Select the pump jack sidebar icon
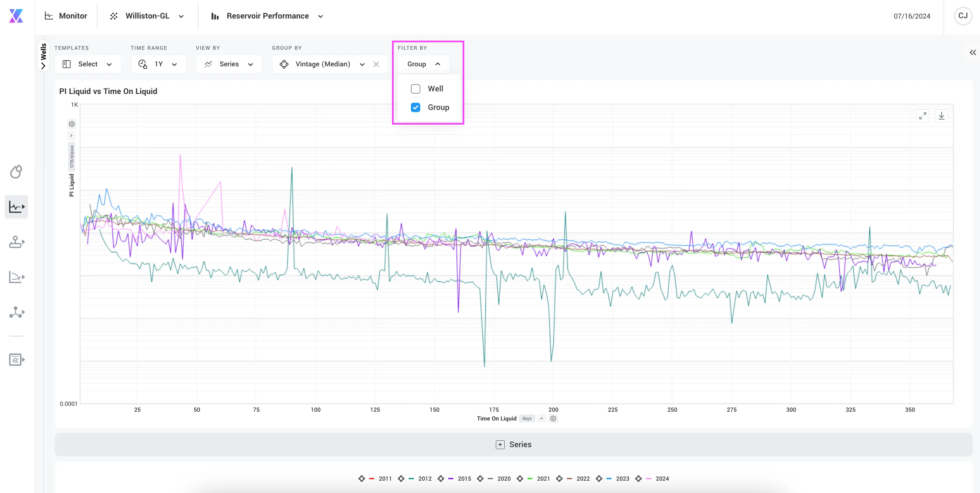980x493 pixels. pos(16,242)
